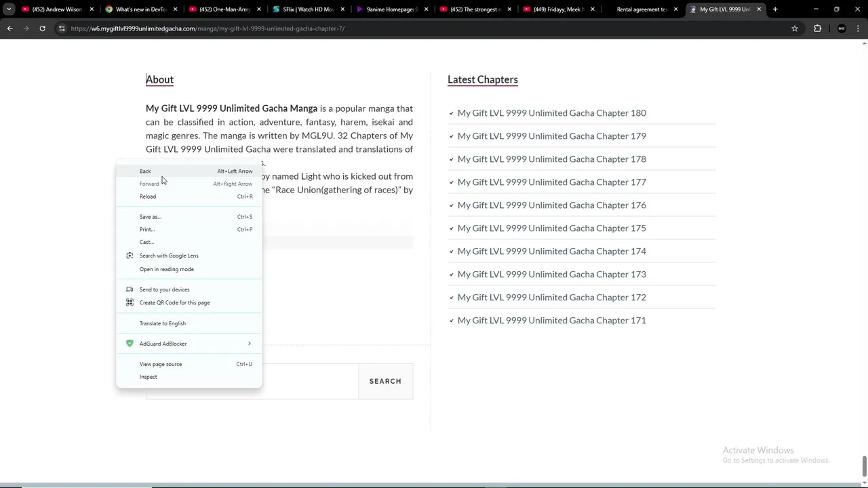This screenshot has height=488, width=868.
Task: Expand the AdGuard AdBlocker submenu
Action: pos(189,344)
